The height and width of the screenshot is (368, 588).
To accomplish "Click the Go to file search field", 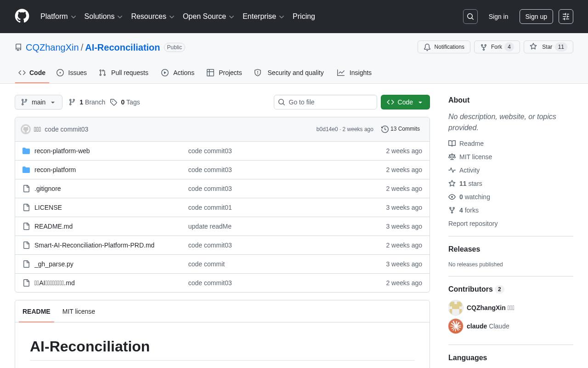I will tap(325, 102).
